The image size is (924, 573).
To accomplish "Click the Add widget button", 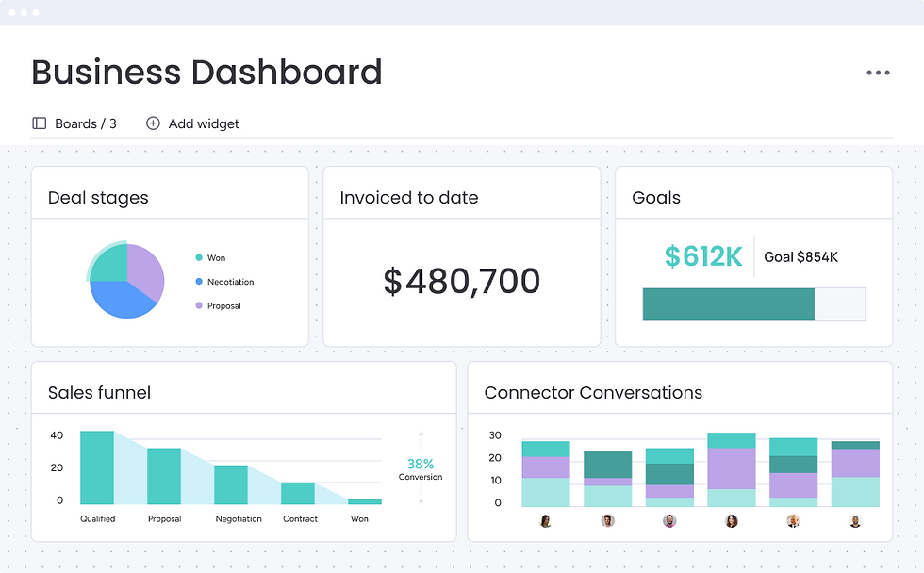I will pos(192,123).
